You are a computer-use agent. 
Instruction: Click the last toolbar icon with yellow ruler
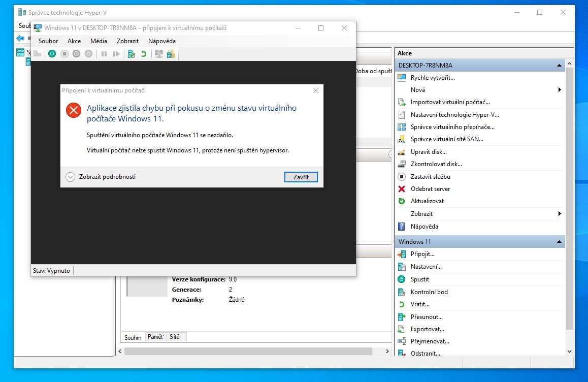coord(171,54)
